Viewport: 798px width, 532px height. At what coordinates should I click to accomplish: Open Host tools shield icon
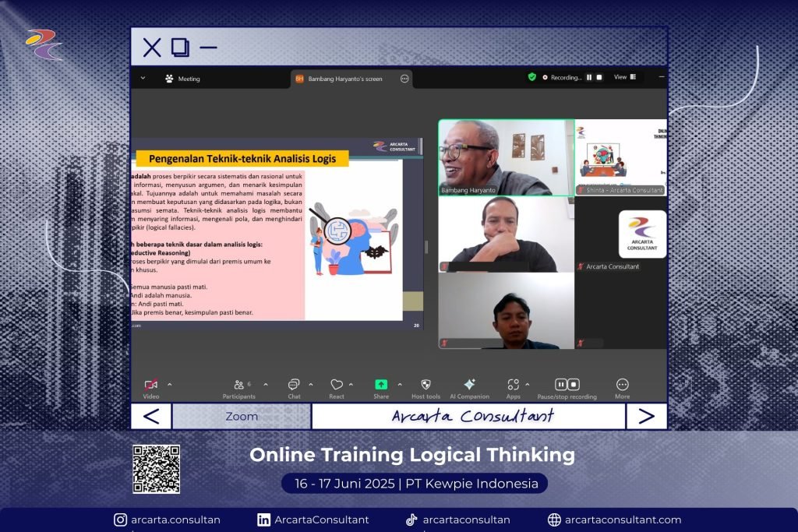tap(425, 385)
